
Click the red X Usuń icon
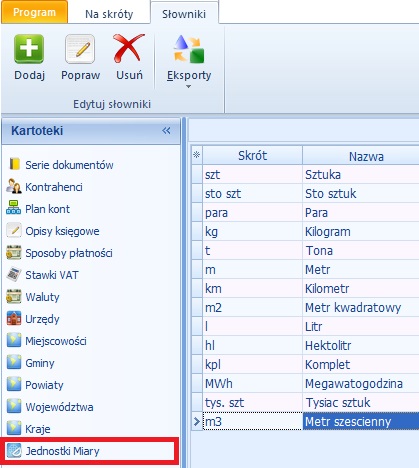pyautogui.click(x=129, y=49)
